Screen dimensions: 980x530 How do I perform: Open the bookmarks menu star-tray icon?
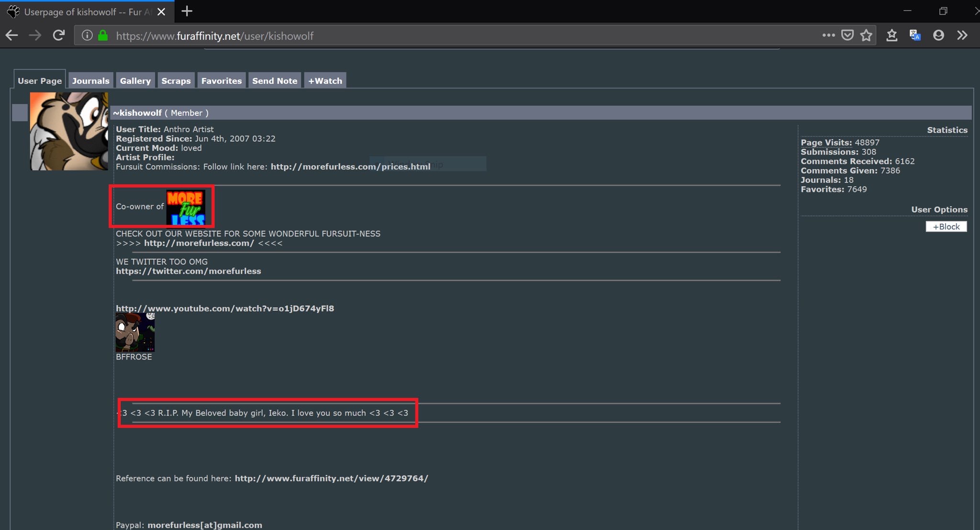[891, 35]
